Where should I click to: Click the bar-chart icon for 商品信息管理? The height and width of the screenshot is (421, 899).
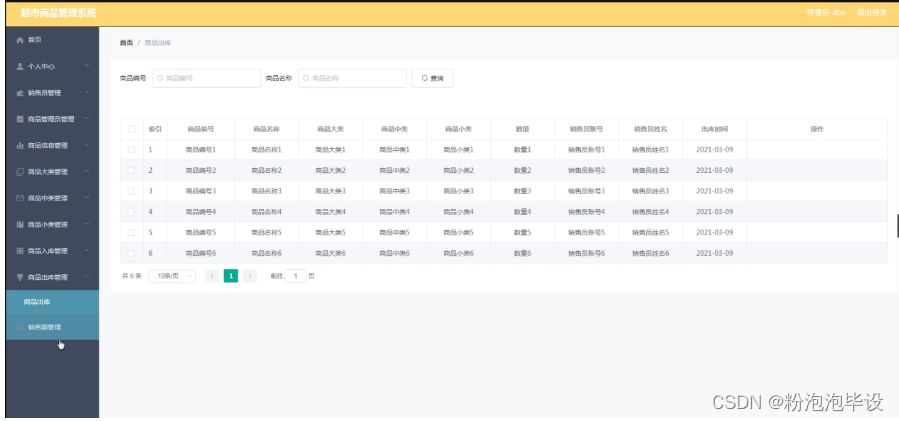(20, 146)
